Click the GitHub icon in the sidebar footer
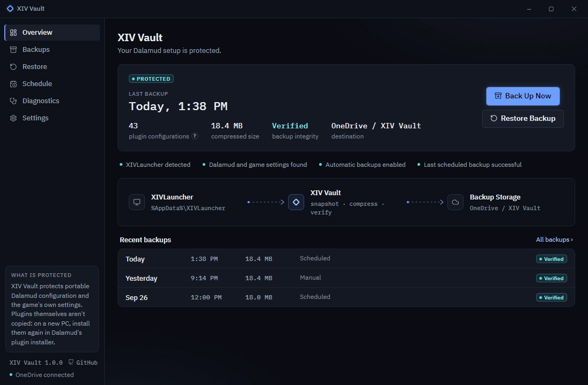Image resolution: width=588 pixels, height=385 pixels. coord(71,363)
